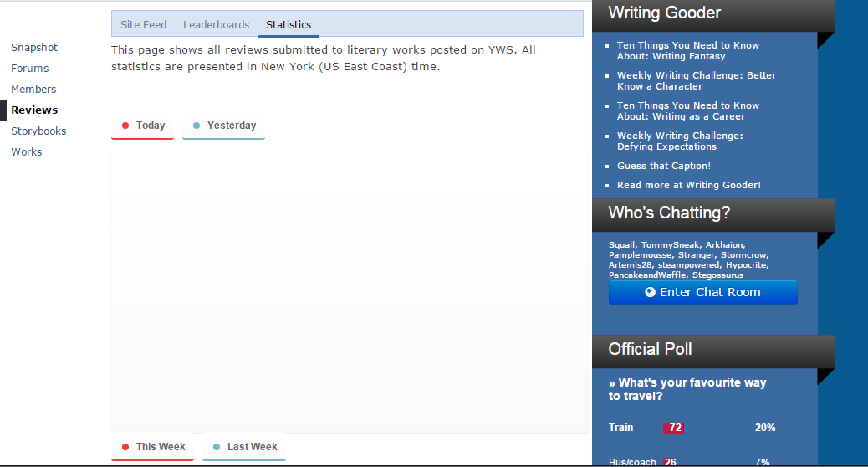Open the Members section in the sidebar
This screenshot has width=868, height=467.
click(33, 90)
